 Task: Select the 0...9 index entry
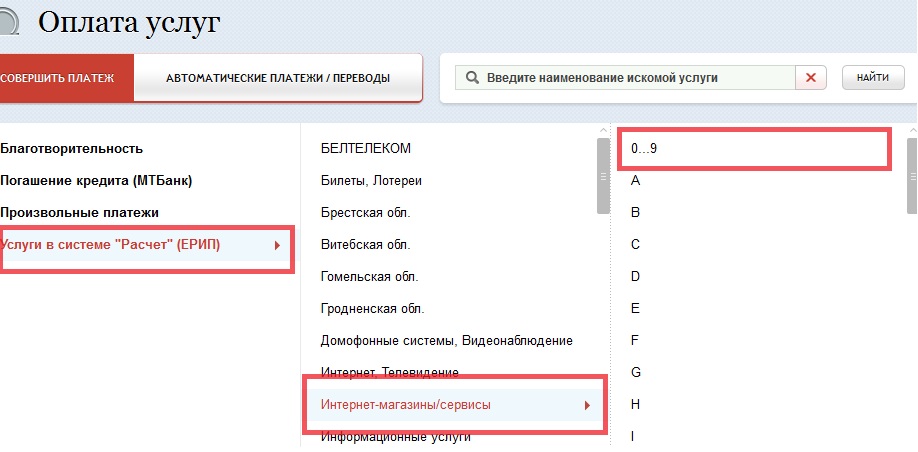click(644, 149)
